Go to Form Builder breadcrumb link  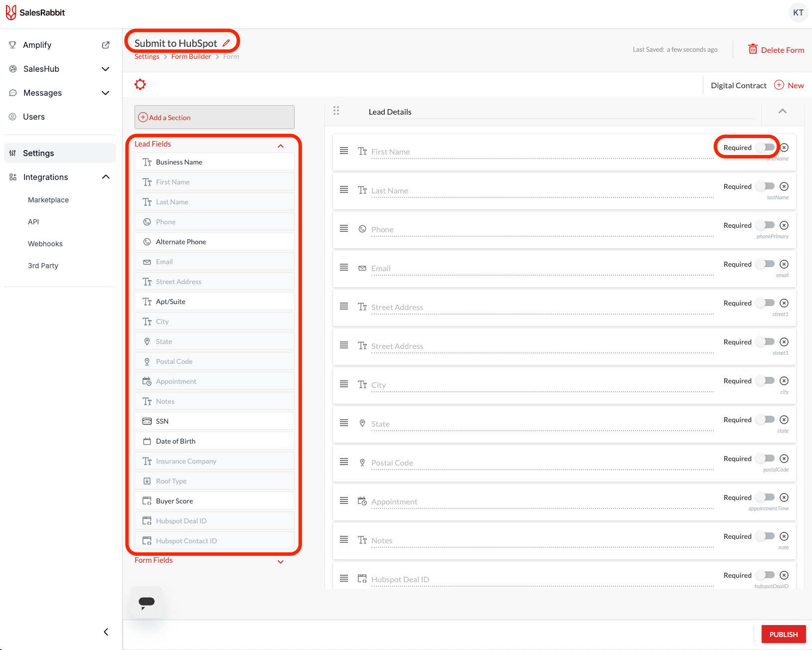coord(191,56)
